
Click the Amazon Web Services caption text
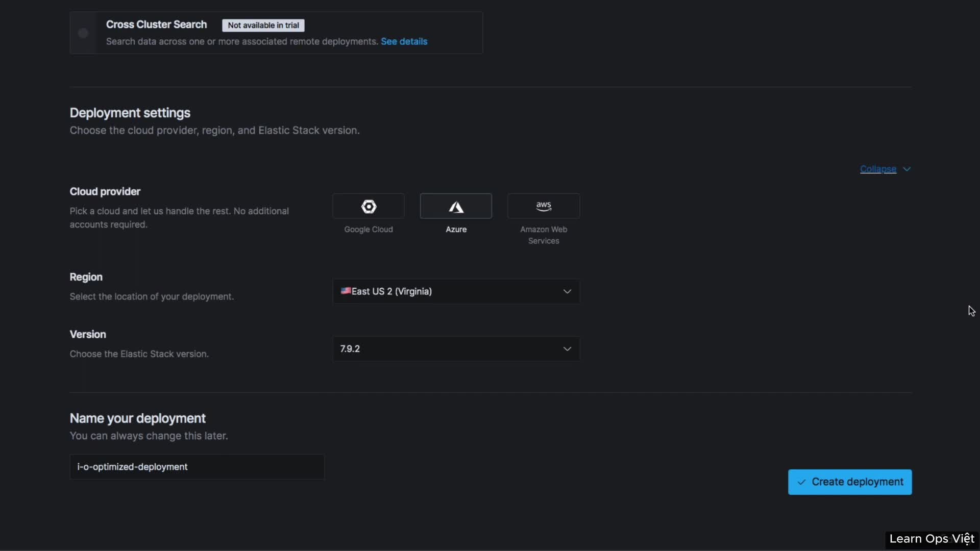tap(544, 235)
